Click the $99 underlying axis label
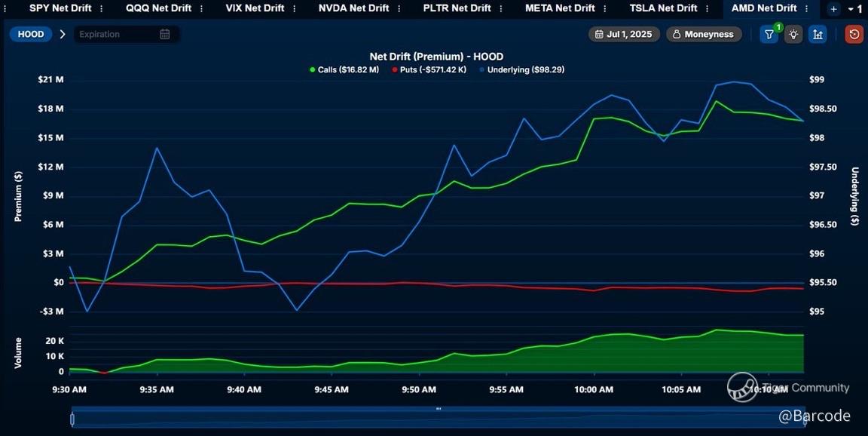 pos(817,80)
